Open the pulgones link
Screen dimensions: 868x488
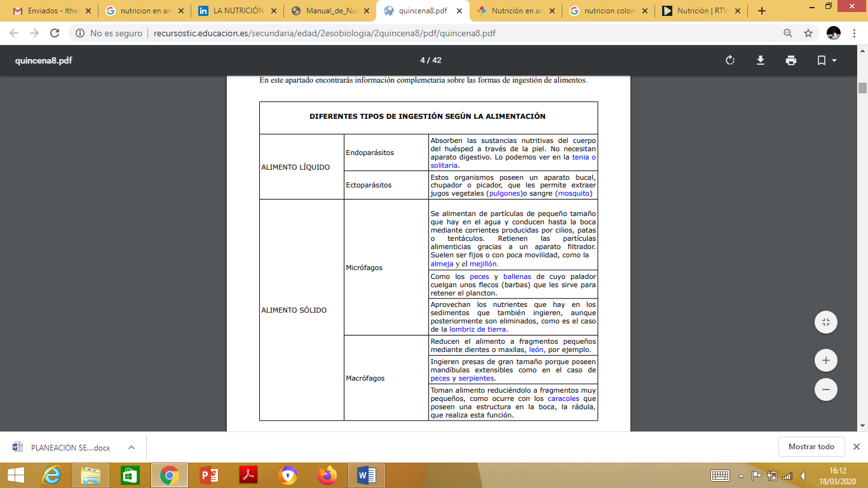click(x=505, y=193)
